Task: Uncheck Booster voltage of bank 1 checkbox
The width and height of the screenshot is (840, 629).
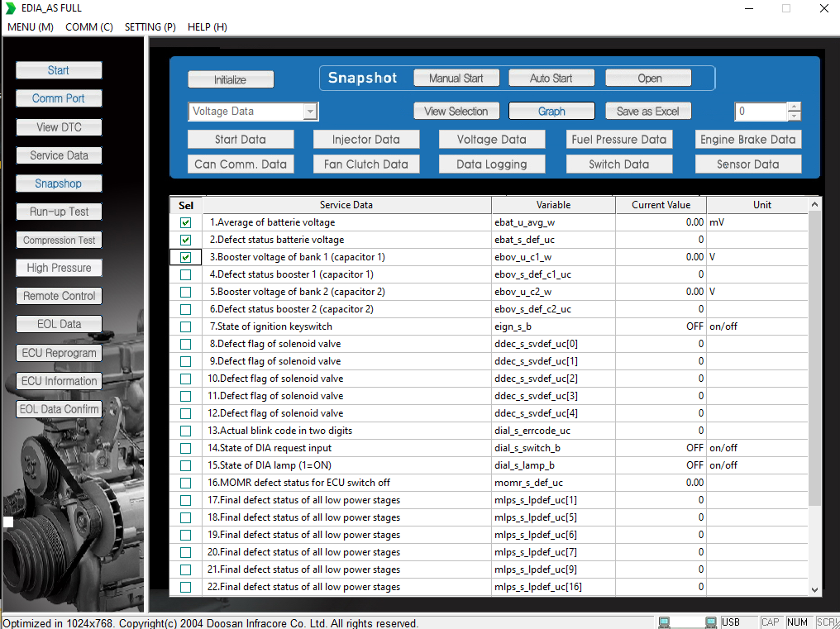Action: tap(185, 257)
